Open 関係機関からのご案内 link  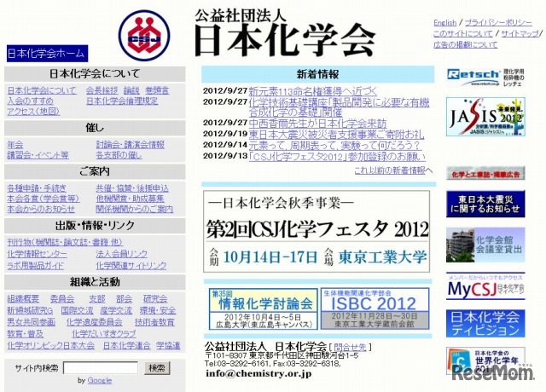[135, 209]
